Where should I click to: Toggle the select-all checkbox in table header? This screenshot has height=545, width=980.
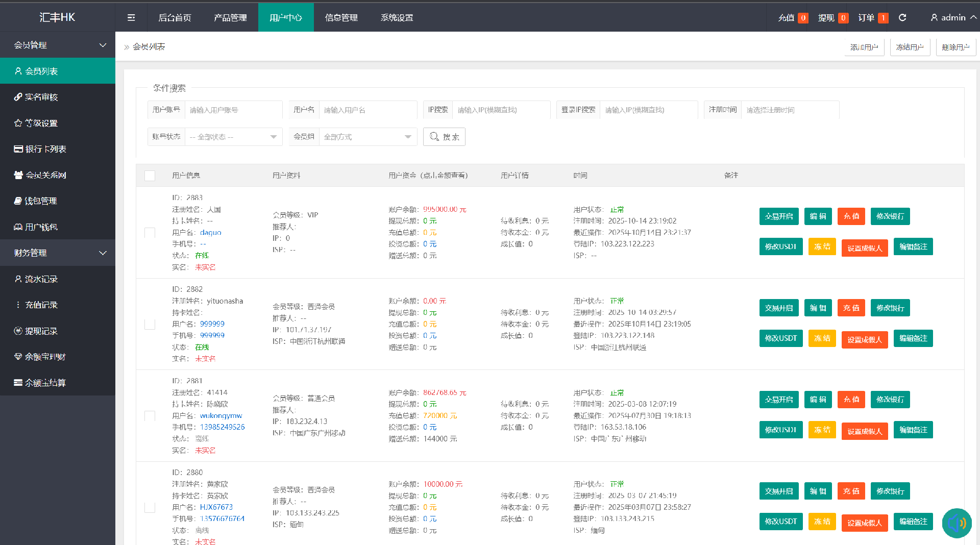pos(150,176)
